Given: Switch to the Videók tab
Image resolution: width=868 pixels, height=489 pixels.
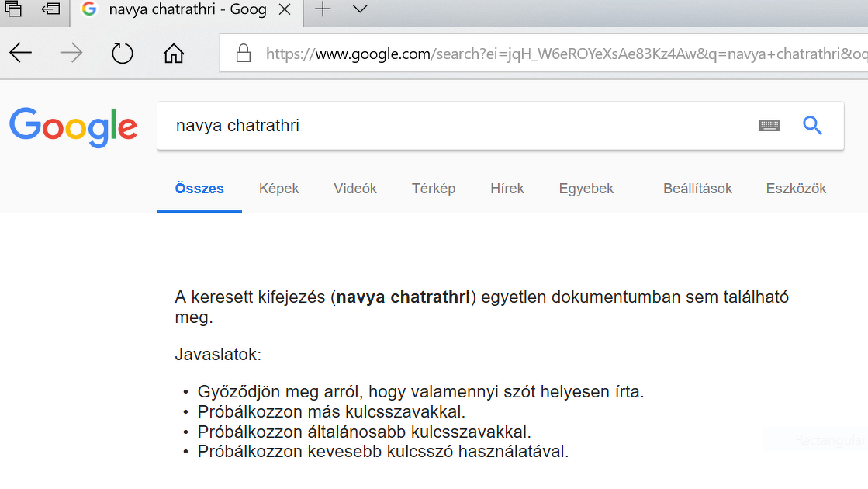Looking at the screenshot, I should 354,189.
